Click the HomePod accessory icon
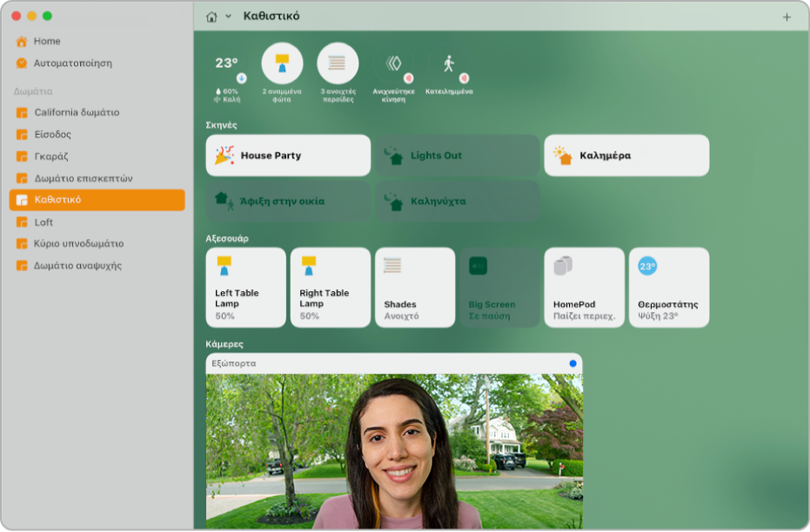 pos(564,266)
